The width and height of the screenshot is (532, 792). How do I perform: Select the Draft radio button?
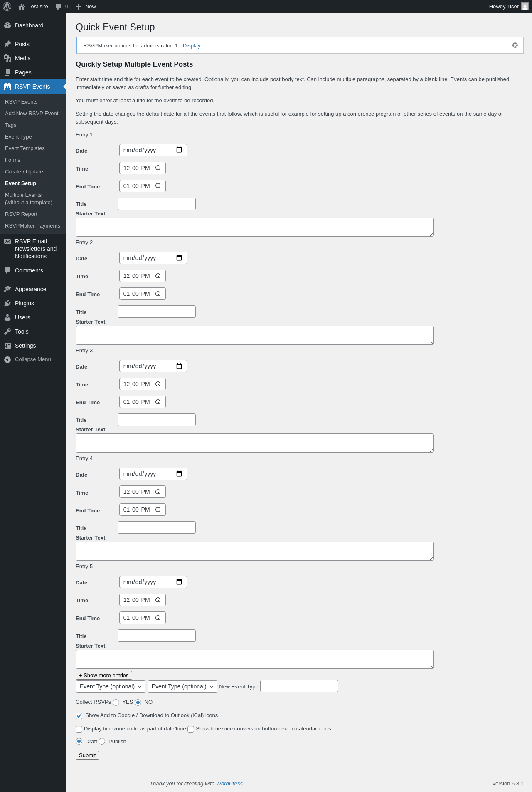[x=79, y=741]
